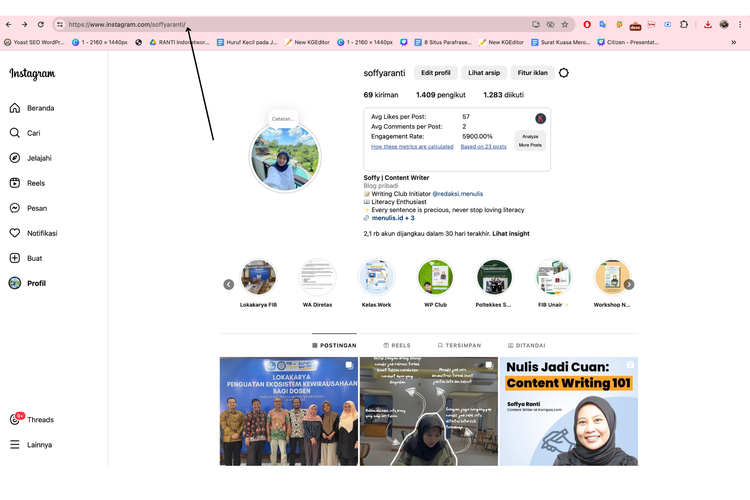The width and height of the screenshot is (750, 500).
Task: Click the Edit profil button
Action: [436, 73]
